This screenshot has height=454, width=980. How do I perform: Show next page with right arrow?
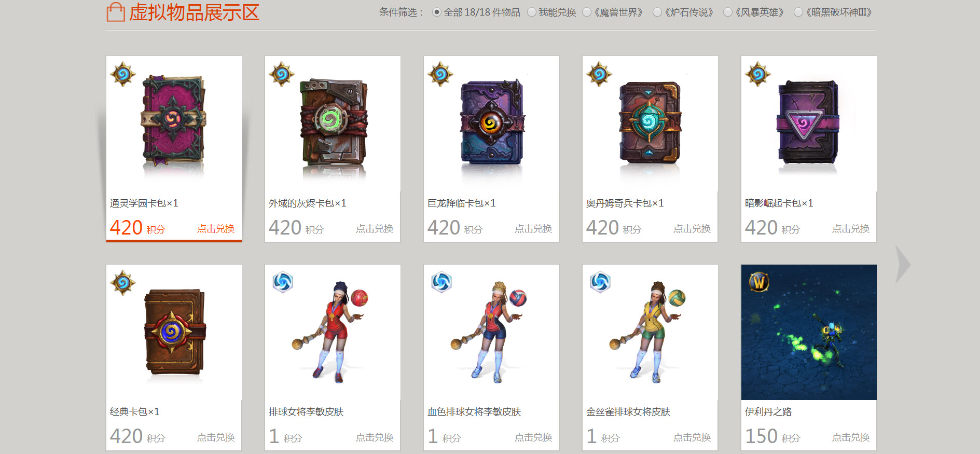903,265
